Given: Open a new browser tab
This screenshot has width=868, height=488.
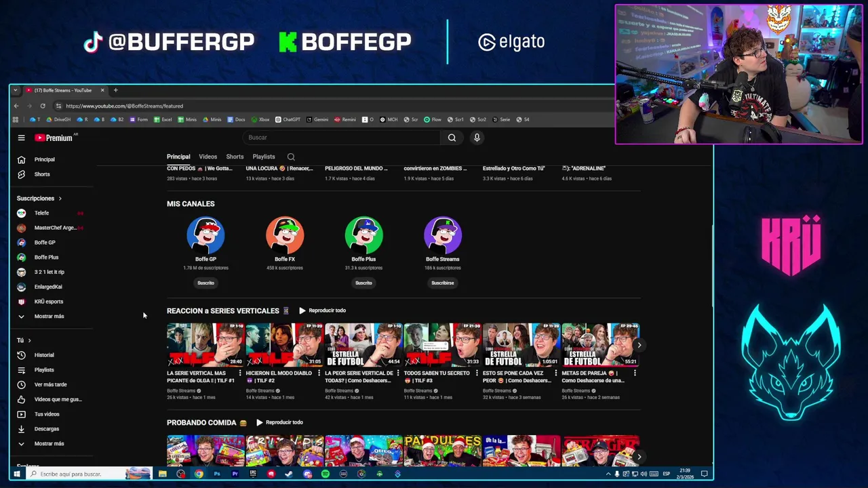Looking at the screenshot, I should point(115,90).
